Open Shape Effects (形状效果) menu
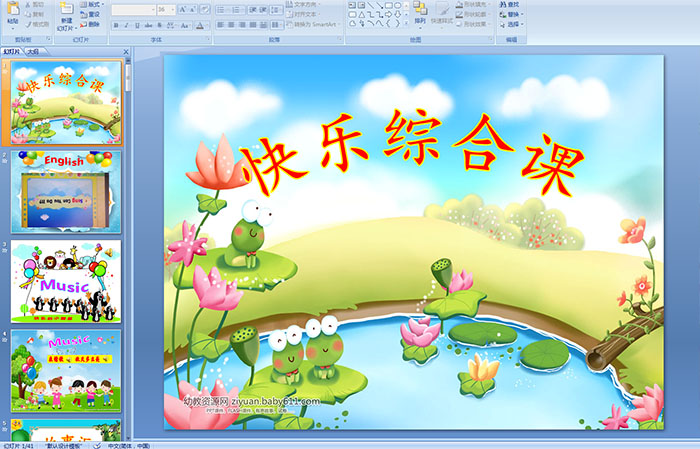 pyautogui.click(x=472, y=24)
